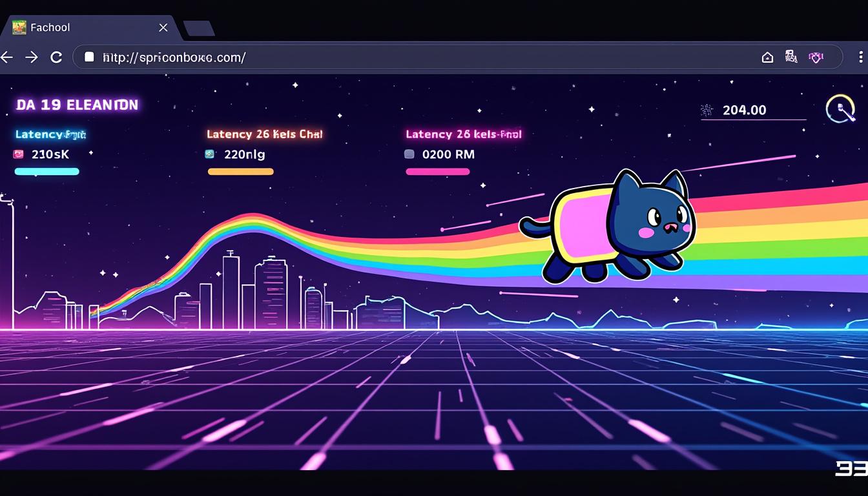868x496 pixels.
Task: Go back with the left arrow
Action: coord(6,57)
